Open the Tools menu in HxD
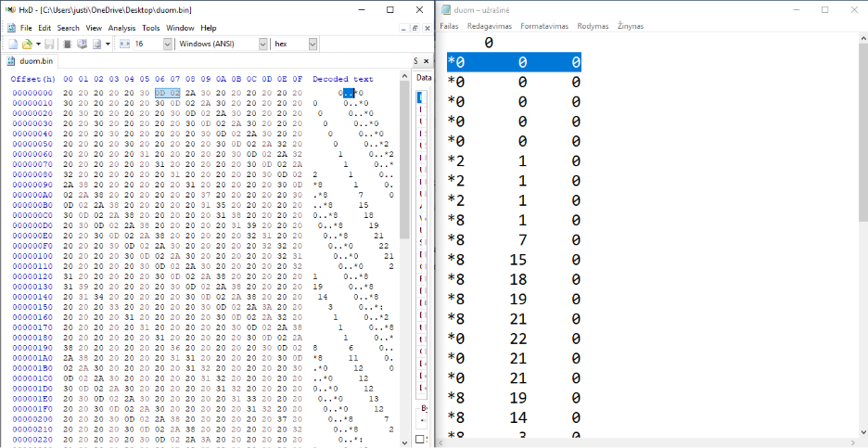Image resolution: width=868 pixels, height=448 pixels. tap(150, 28)
